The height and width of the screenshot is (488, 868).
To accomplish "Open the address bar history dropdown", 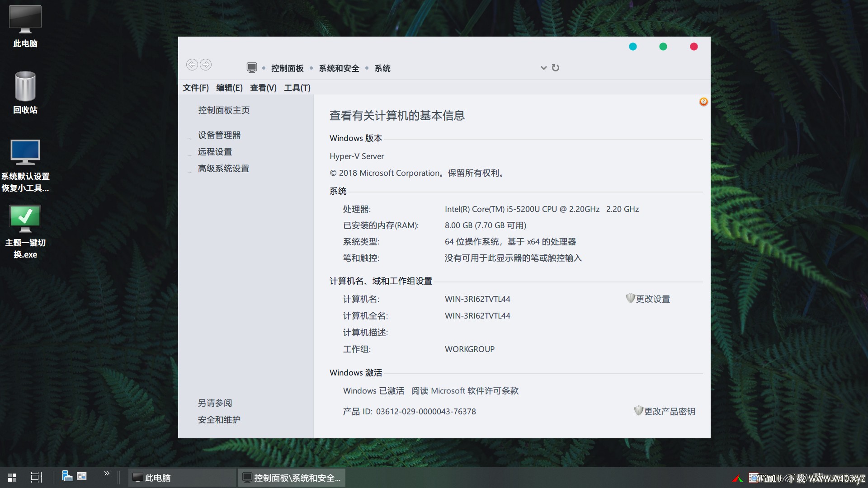I will tap(543, 68).
